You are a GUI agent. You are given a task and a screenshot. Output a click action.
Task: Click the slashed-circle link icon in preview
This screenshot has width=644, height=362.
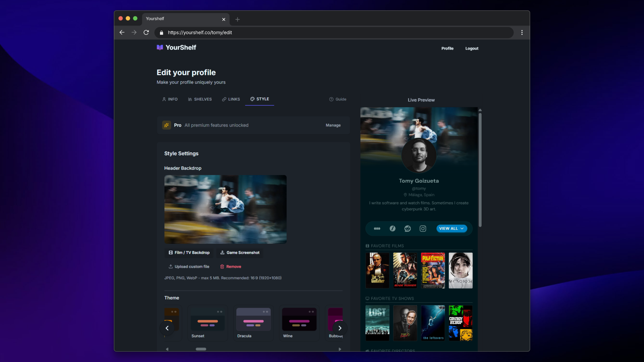pos(392,229)
